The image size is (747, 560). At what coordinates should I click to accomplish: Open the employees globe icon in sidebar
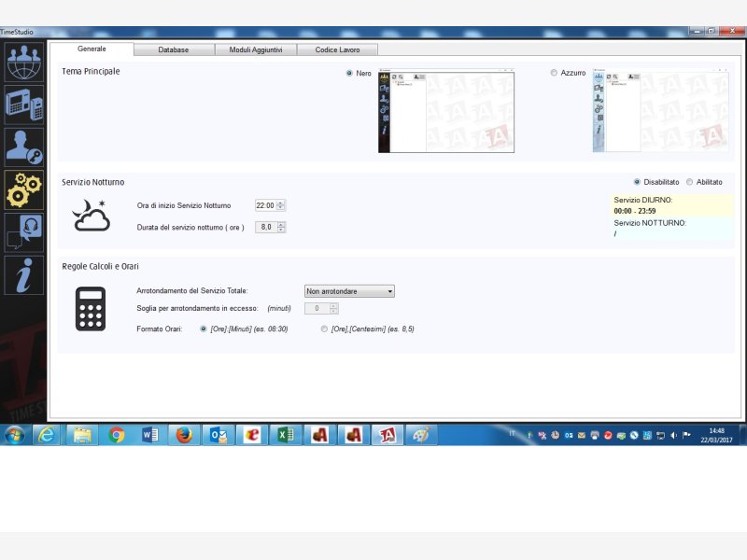point(23,61)
